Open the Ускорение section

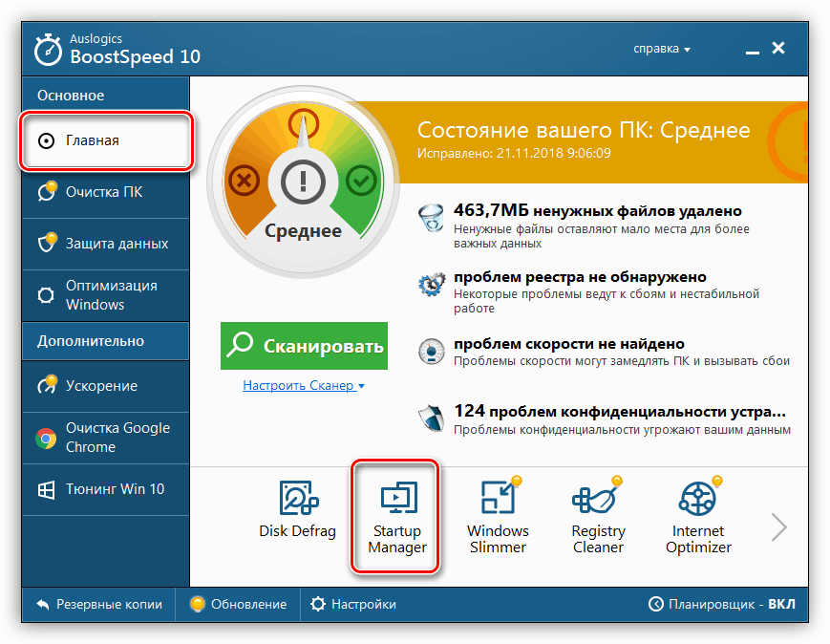click(x=106, y=386)
